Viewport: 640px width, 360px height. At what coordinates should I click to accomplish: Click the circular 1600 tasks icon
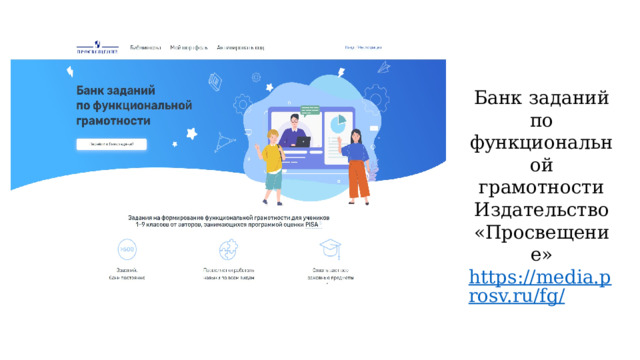point(127,249)
